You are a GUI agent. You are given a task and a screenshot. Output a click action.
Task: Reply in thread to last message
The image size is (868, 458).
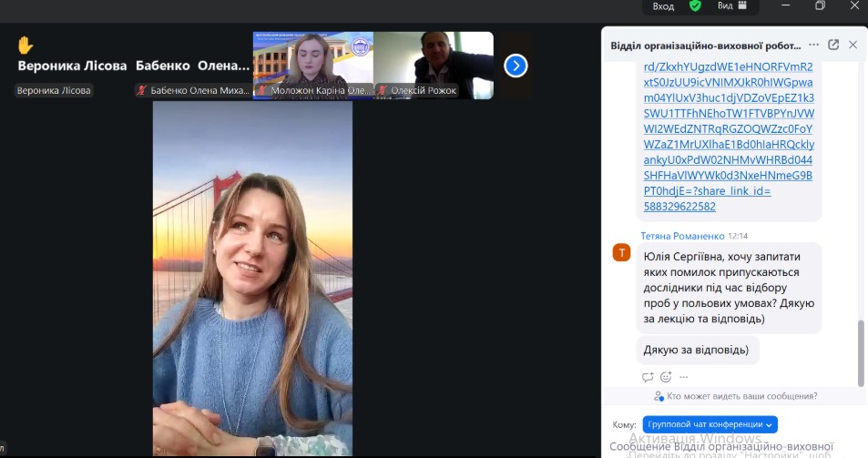[648, 377]
